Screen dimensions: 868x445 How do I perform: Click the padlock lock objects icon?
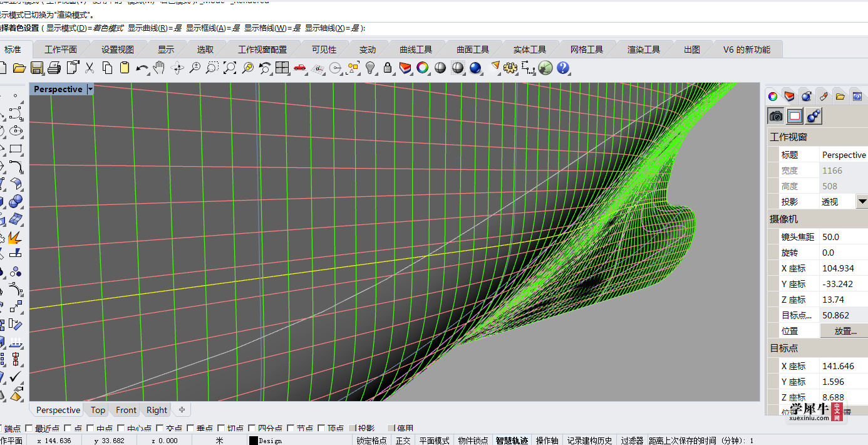coord(388,68)
